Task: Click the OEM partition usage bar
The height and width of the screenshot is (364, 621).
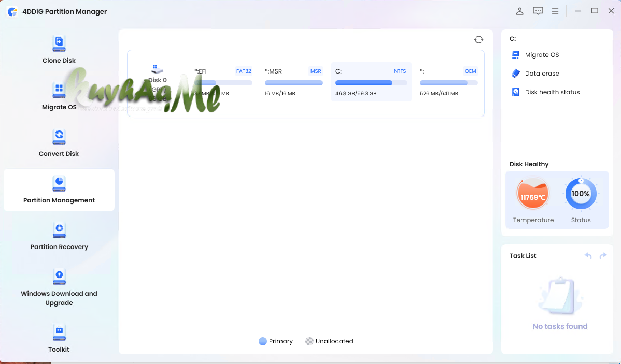Action: point(449,83)
